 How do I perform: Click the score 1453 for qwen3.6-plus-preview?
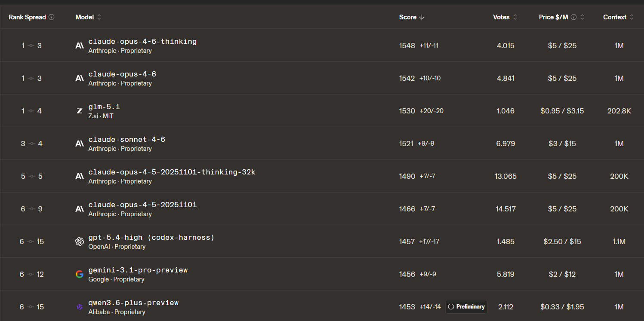click(x=407, y=307)
